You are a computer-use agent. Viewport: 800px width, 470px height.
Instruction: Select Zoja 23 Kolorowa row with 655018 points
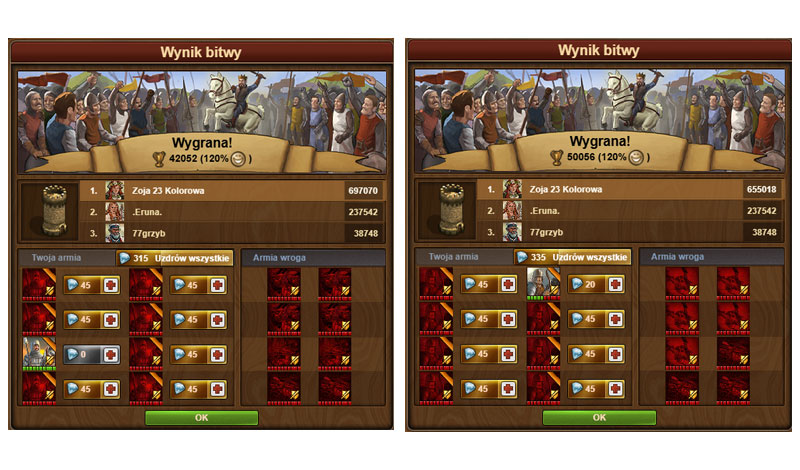coord(629,189)
